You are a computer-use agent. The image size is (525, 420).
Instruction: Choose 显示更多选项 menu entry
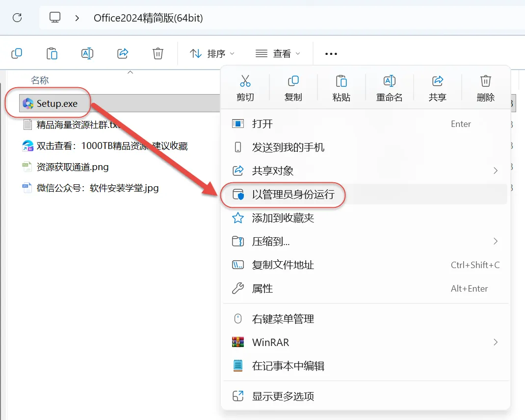pos(365,396)
